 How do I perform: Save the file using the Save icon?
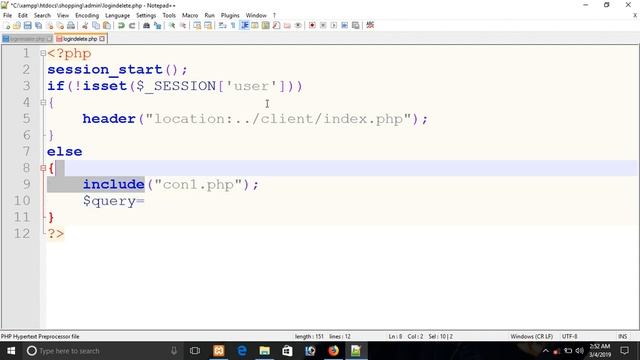point(27,25)
